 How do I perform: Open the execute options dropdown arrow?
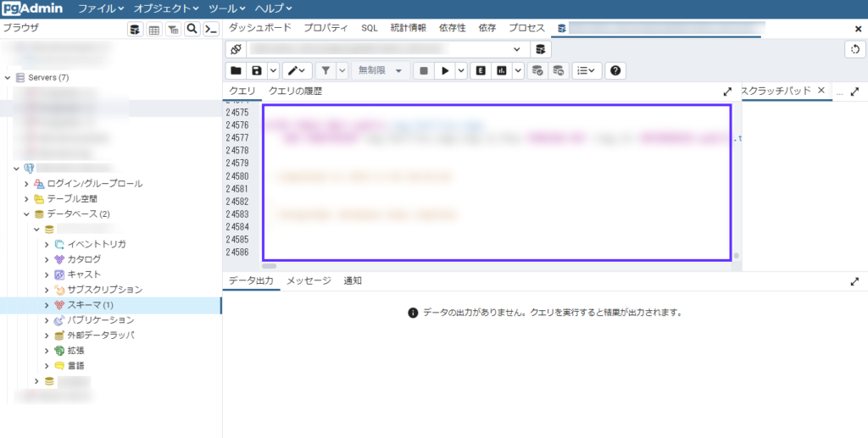point(462,71)
